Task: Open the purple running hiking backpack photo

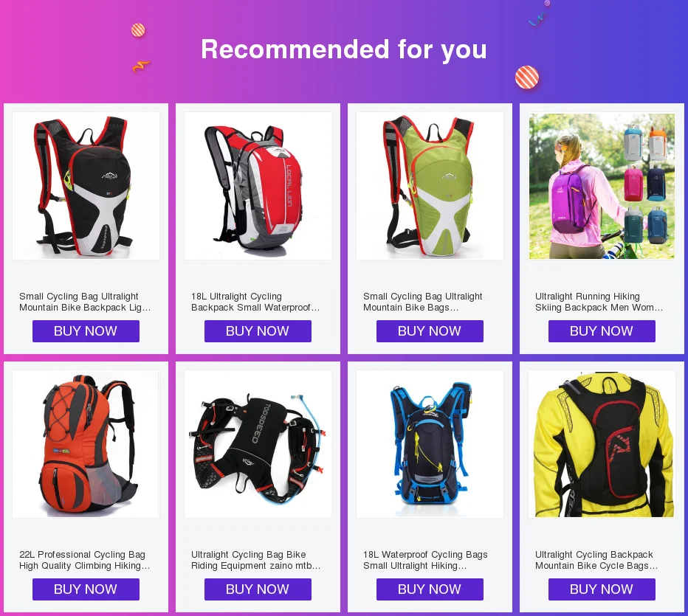Action: coord(602,186)
